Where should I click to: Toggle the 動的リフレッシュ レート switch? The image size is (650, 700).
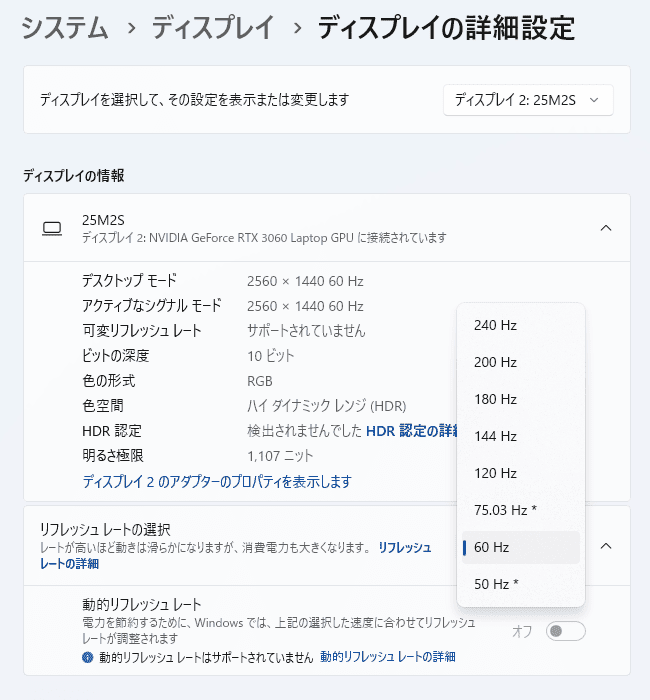tap(566, 631)
